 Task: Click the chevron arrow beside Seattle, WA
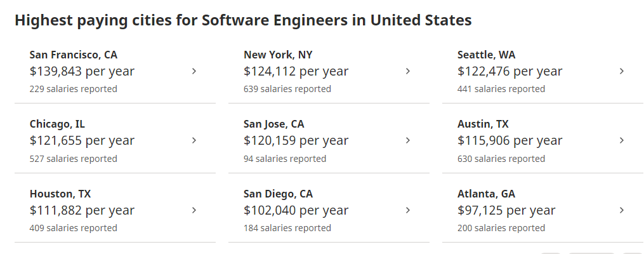tap(622, 71)
